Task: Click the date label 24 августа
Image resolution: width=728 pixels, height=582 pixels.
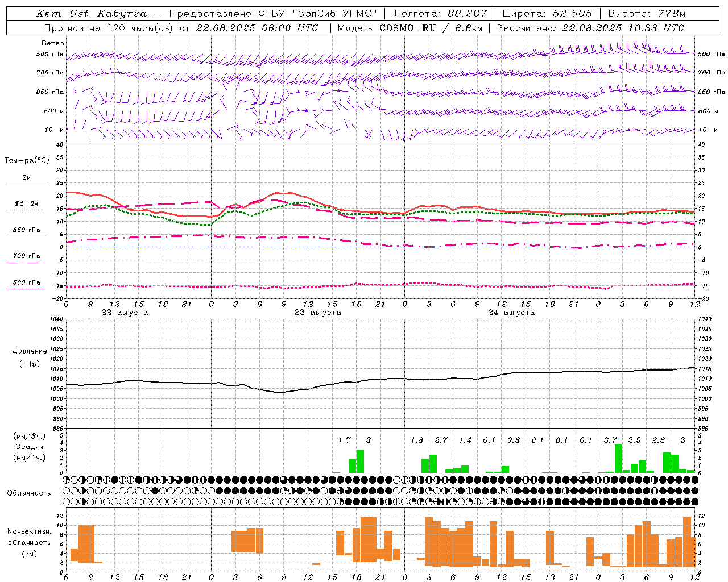Action: 511,313
